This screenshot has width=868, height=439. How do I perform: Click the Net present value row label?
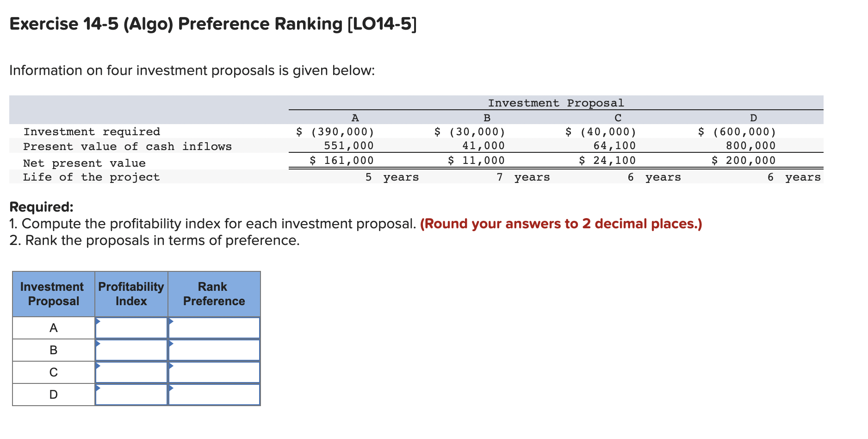(84, 163)
